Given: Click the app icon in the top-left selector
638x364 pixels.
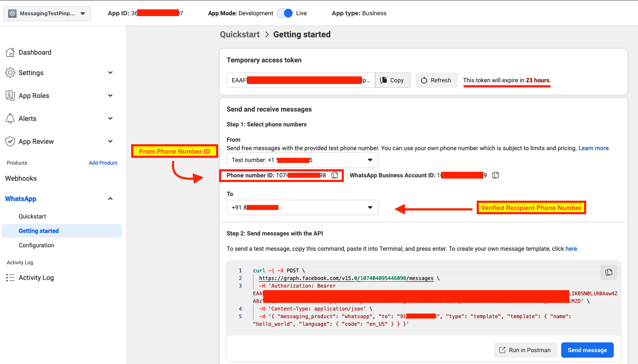Looking at the screenshot, I should tap(12, 13).
